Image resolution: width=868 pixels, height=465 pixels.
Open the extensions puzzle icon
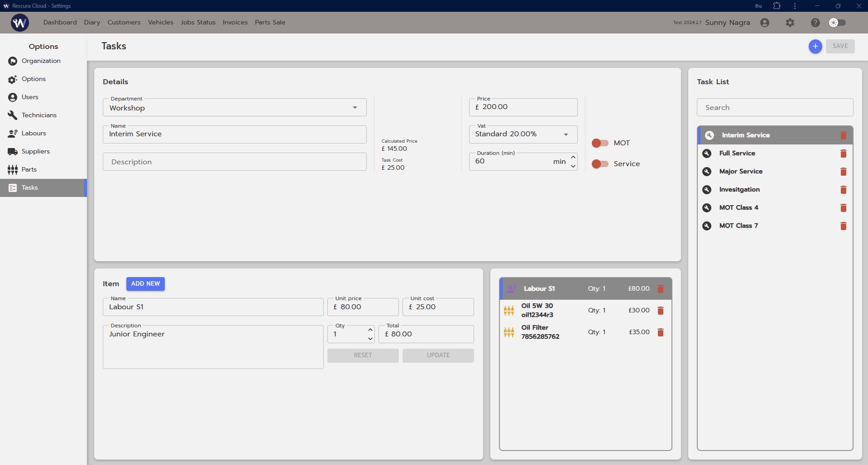pyautogui.click(x=777, y=6)
